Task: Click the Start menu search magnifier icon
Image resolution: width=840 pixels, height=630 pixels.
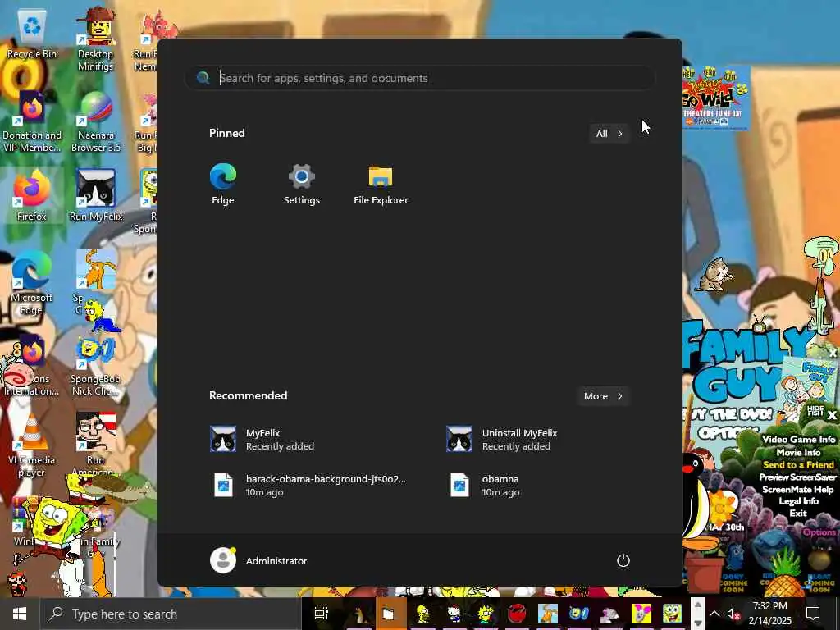Action: click(203, 78)
